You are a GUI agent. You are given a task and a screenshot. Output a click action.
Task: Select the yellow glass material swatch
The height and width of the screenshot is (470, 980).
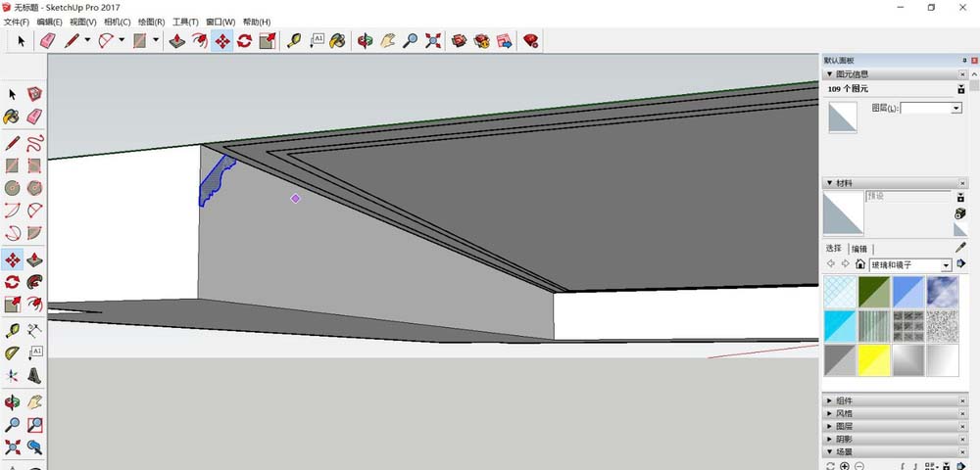click(x=874, y=359)
